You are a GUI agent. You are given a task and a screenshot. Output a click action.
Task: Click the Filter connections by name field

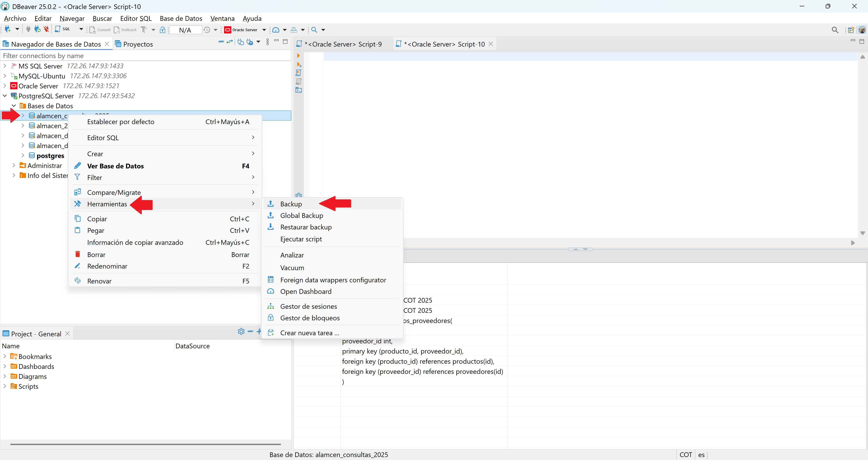[146, 56]
